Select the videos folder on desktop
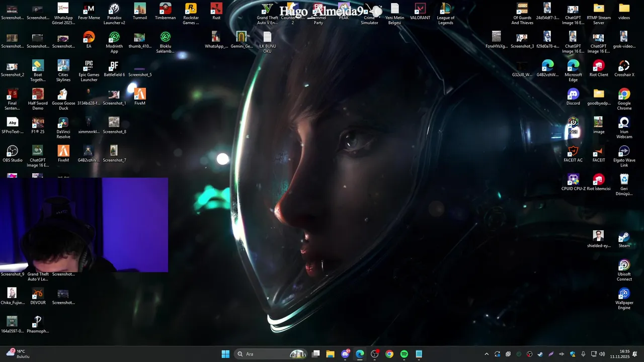The image size is (644, 362). [624, 13]
